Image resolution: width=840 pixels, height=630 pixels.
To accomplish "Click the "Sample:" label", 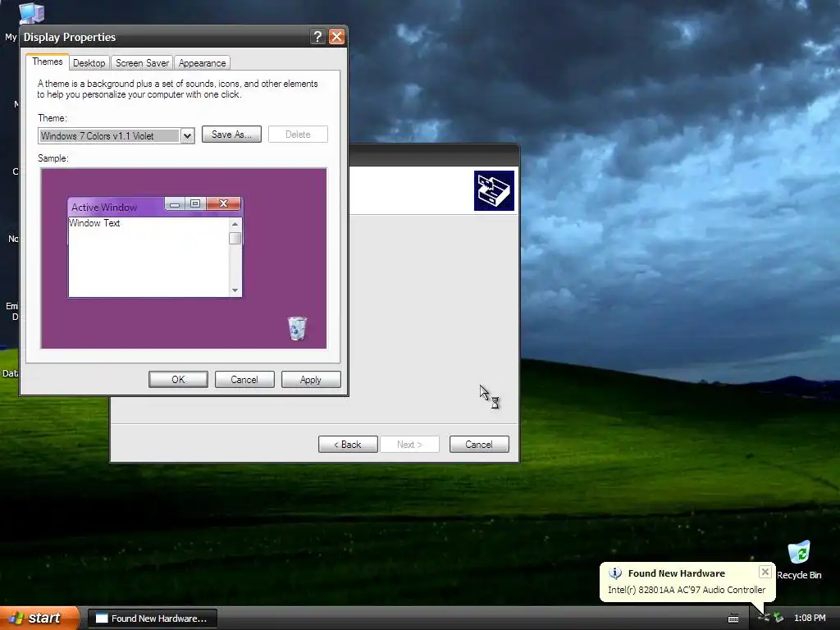I will click(x=53, y=158).
